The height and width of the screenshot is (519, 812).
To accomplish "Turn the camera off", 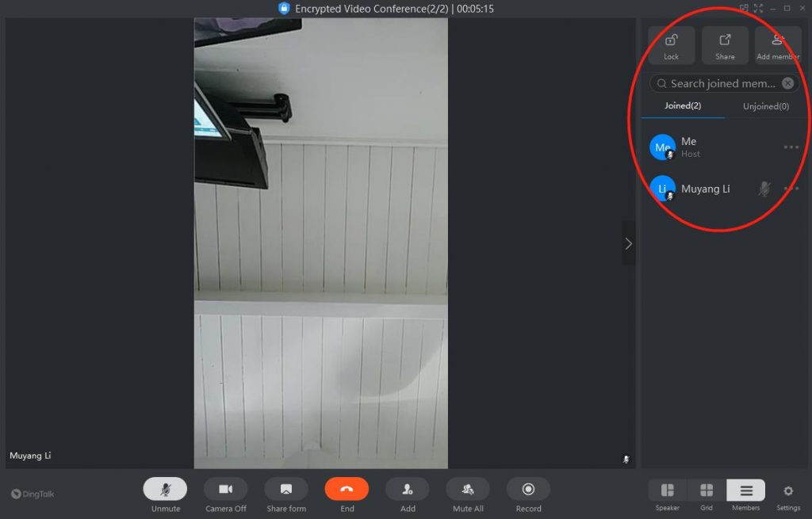I will coord(225,489).
